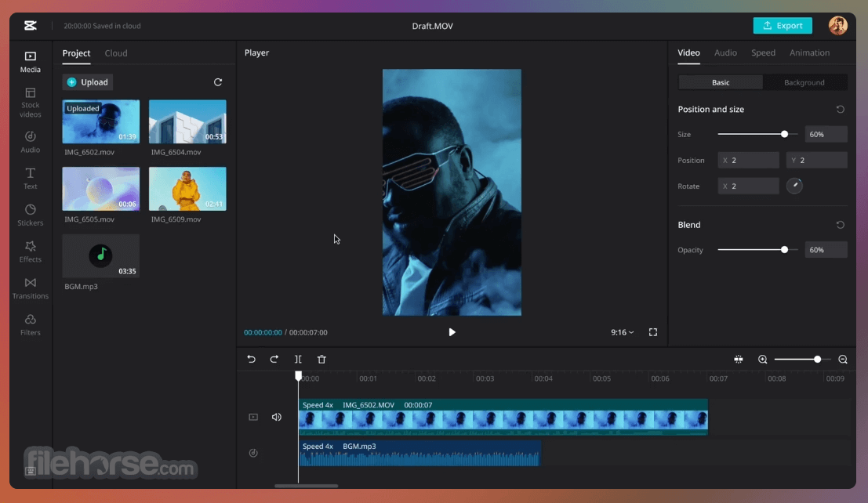Delete selected clip with trash icon
868x503 pixels.
click(321, 360)
